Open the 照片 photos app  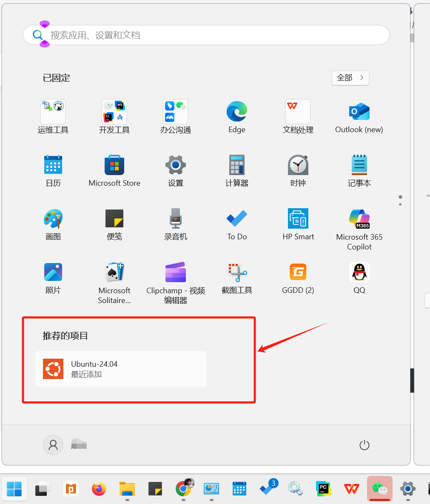click(x=53, y=278)
